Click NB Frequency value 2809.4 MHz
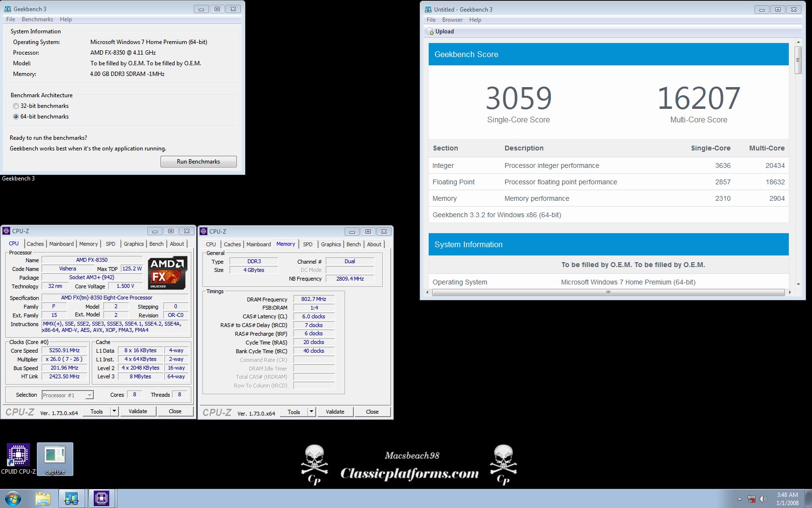812x508 pixels. [x=350, y=279]
